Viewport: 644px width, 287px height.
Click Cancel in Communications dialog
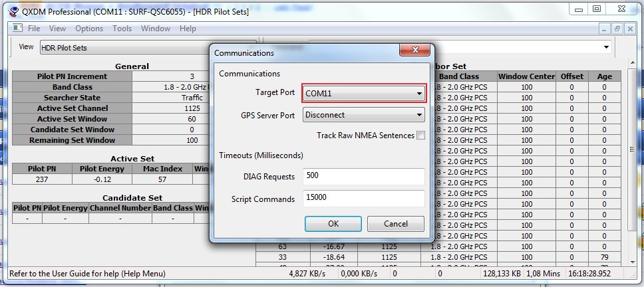pyautogui.click(x=396, y=224)
